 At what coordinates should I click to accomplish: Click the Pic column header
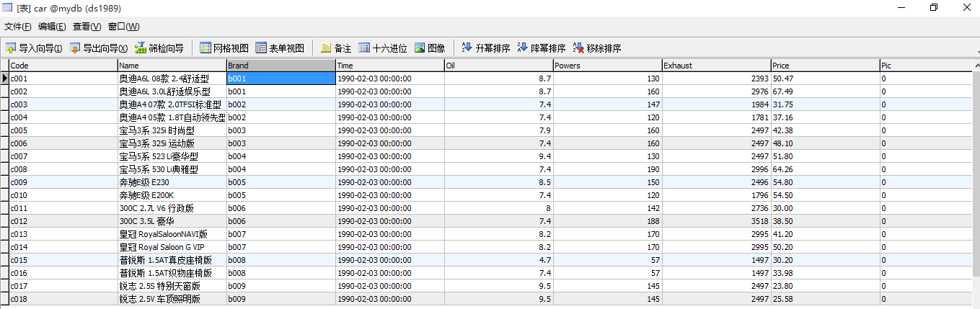(x=926, y=66)
